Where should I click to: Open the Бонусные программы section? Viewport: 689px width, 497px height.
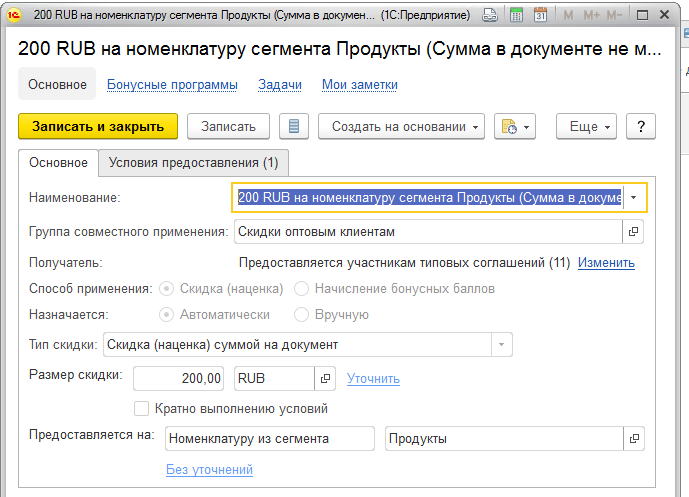tap(172, 84)
